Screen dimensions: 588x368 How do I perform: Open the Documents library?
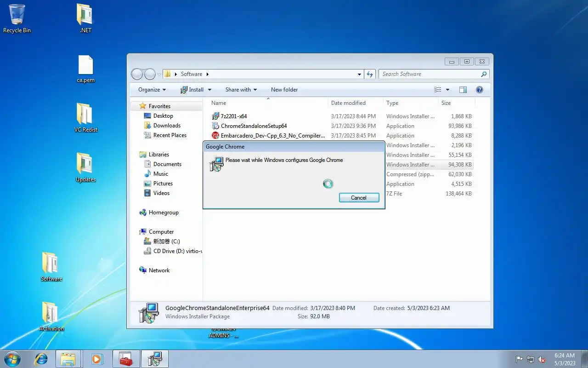(x=167, y=164)
